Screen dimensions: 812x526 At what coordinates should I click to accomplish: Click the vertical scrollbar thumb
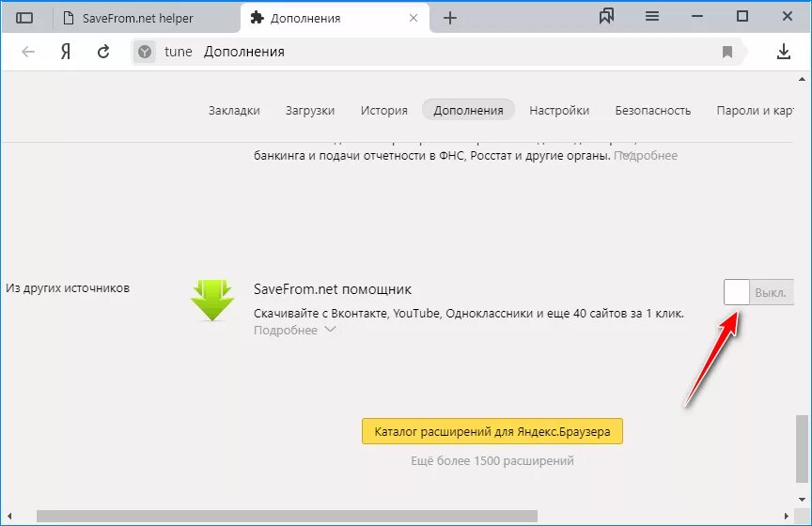click(x=802, y=449)
